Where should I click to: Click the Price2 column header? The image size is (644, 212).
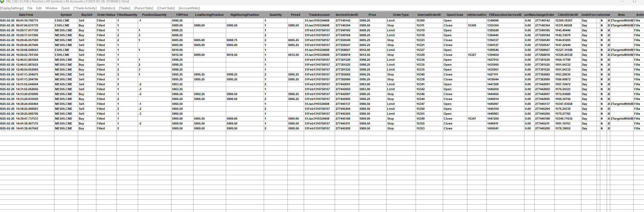[296, 15]
